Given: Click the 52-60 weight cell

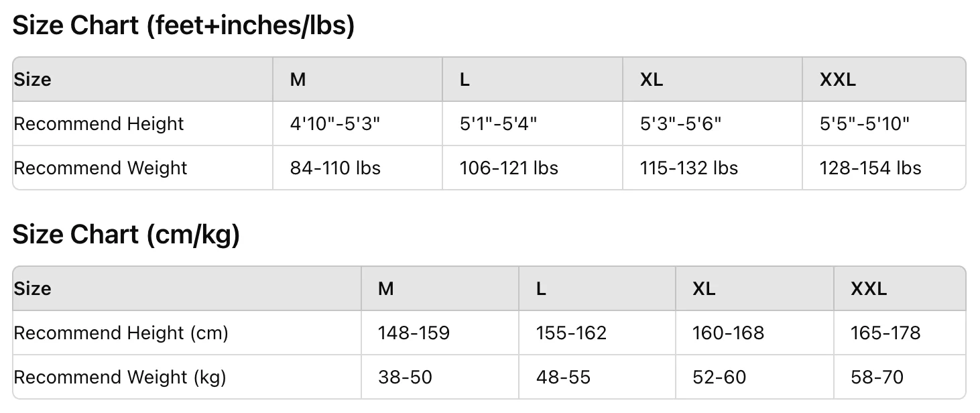Looking at the screenshot, I should (x=719, y=377).
